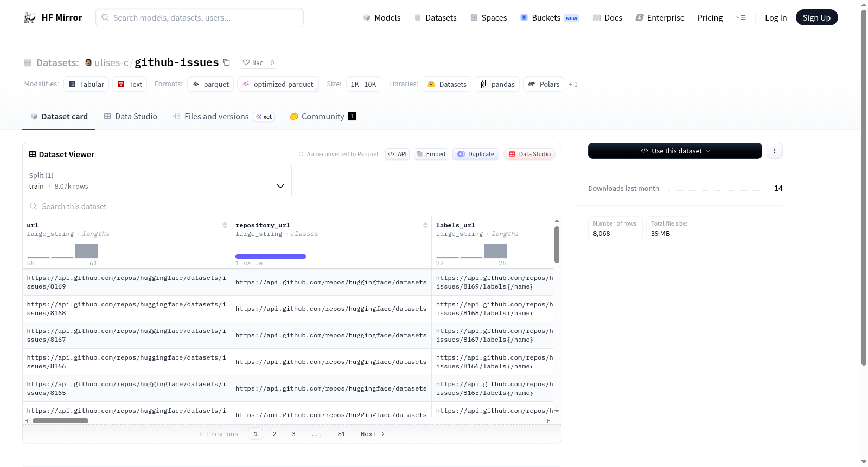Viewport: 868px width, 467px height.
Task: Click the page scrollbar thumb
Action: coord(864,188)
